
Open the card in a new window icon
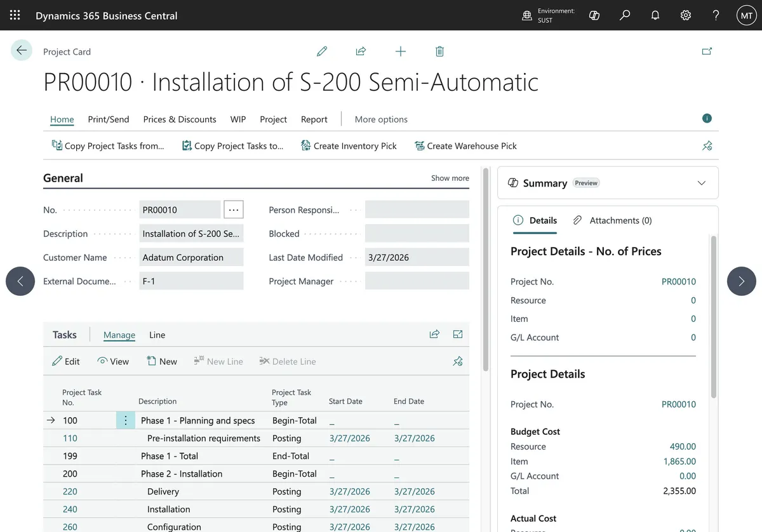coord(707,51)
